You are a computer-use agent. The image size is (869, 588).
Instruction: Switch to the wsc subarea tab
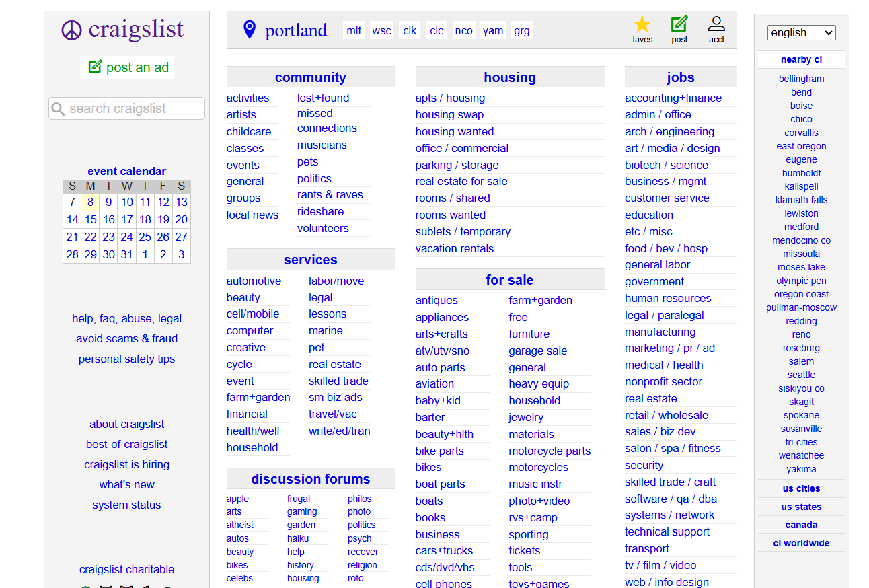pyautogui.click(x=381, y=30)
